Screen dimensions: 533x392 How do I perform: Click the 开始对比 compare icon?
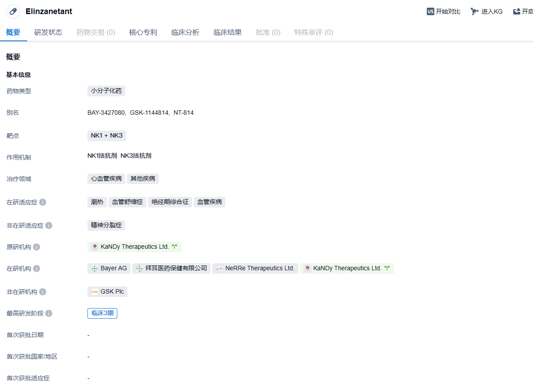pyautogui.click(x=430, y=11)
